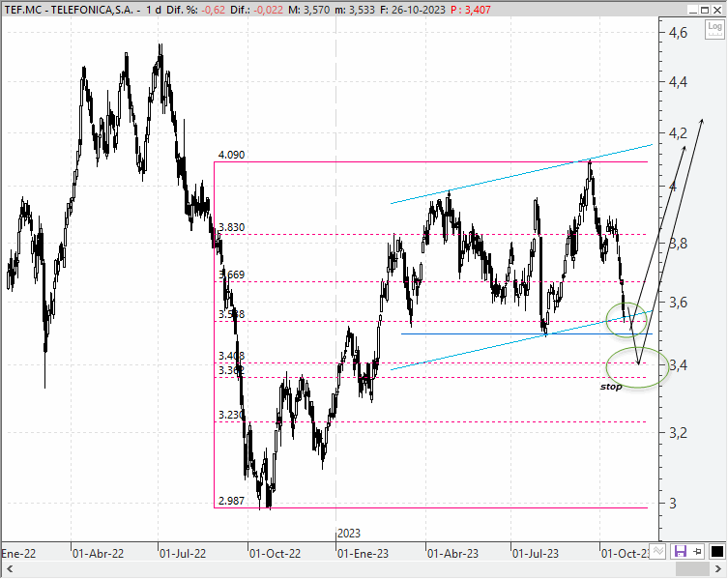This screenshot has width=728, height=579.
Task: Click the 2.987 Fibonacci level label
Action: (231, 501)
